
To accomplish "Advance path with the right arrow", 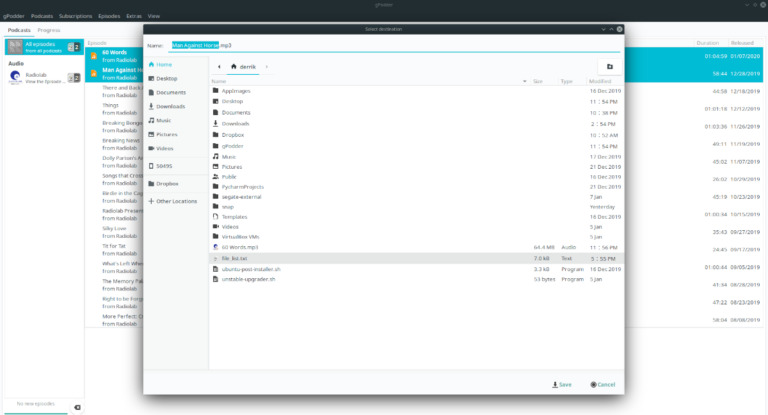I will click(266, 67).
